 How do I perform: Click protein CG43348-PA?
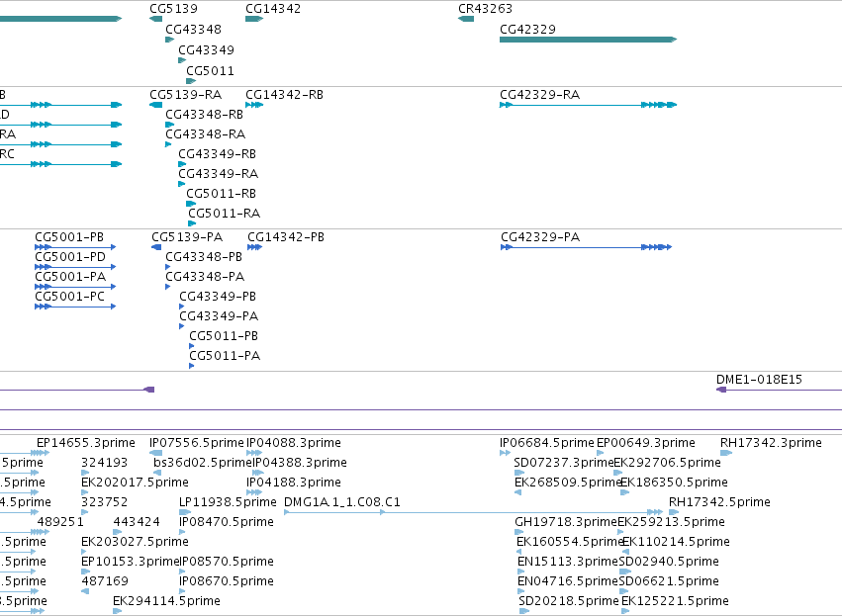205,277
